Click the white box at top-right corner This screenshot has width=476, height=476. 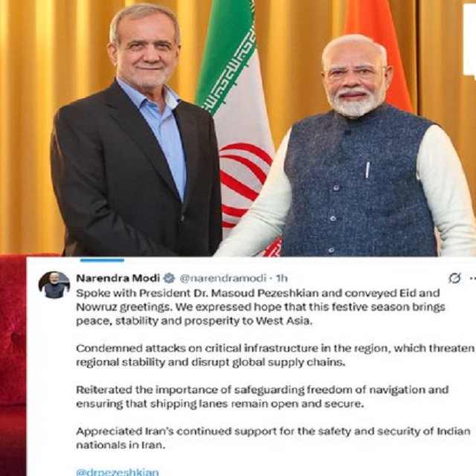(x=469, y=39)
